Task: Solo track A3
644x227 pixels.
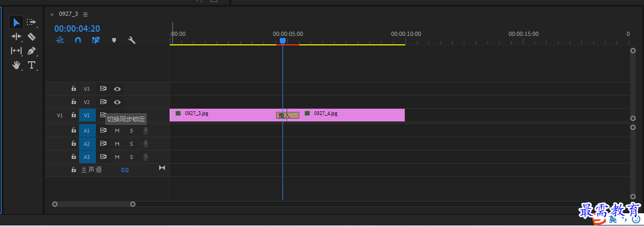Action: [132, 157]
